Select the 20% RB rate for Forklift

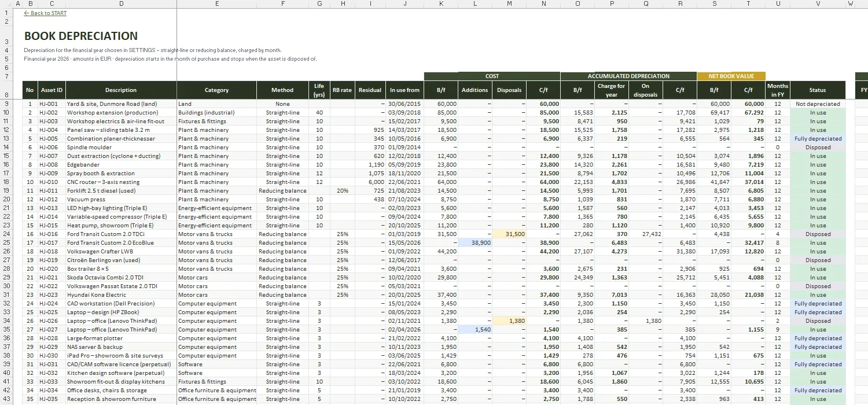343,191
